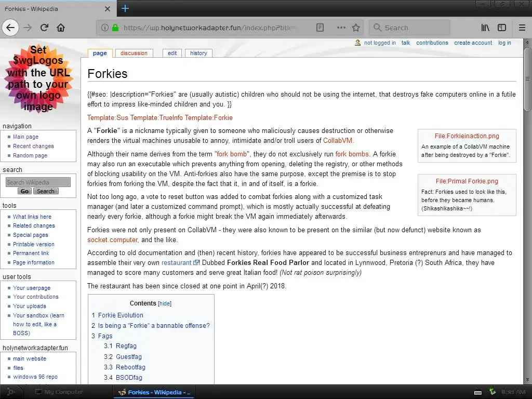Open Template:TrueInfo red link
The image size is (532, 399).
(x=156, y=118)
